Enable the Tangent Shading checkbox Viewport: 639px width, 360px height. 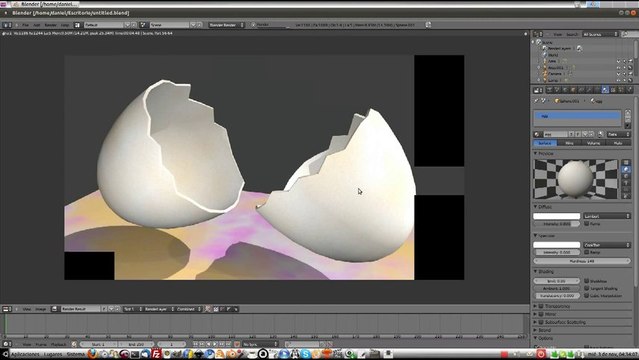pos(586,288)
